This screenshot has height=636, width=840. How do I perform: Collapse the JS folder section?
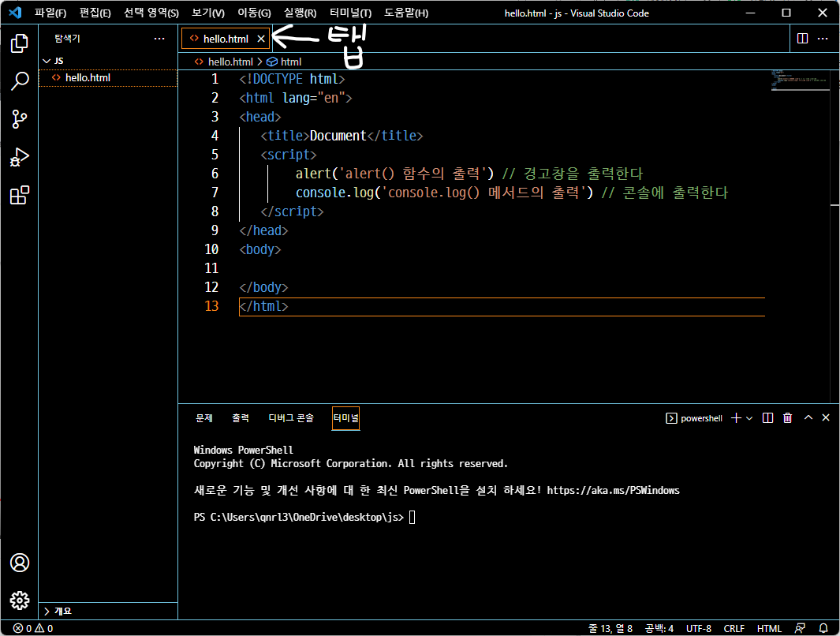click(x=107, y=61)
